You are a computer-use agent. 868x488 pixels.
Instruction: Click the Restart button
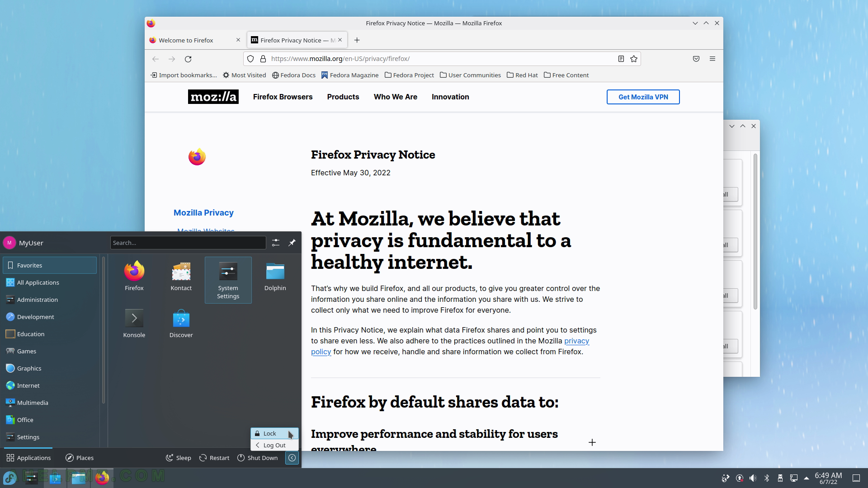point(214,458)
